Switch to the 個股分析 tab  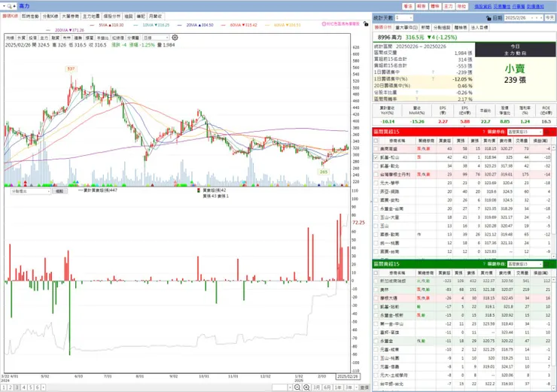point(111,17)
